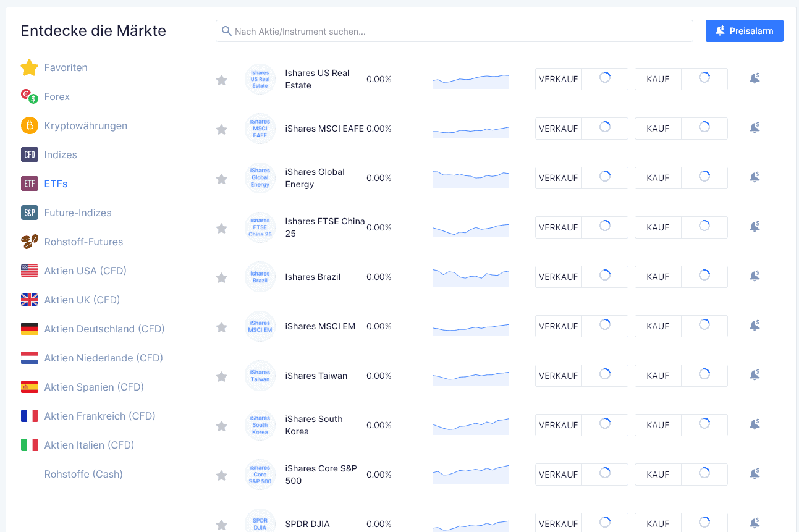
Task: Toggle favorite star for iShares South Korea
Action: tap(221, 426)
